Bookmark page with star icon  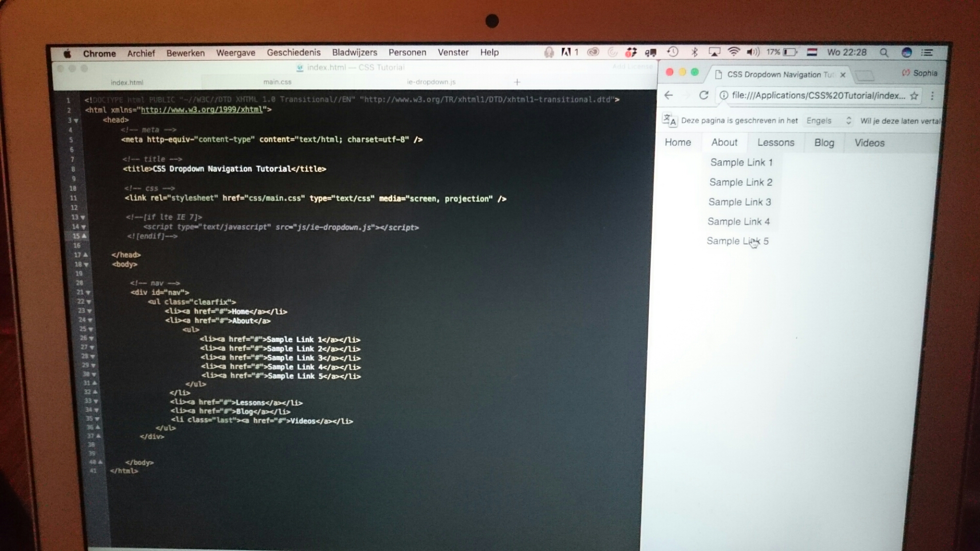(x=914, y=96)
